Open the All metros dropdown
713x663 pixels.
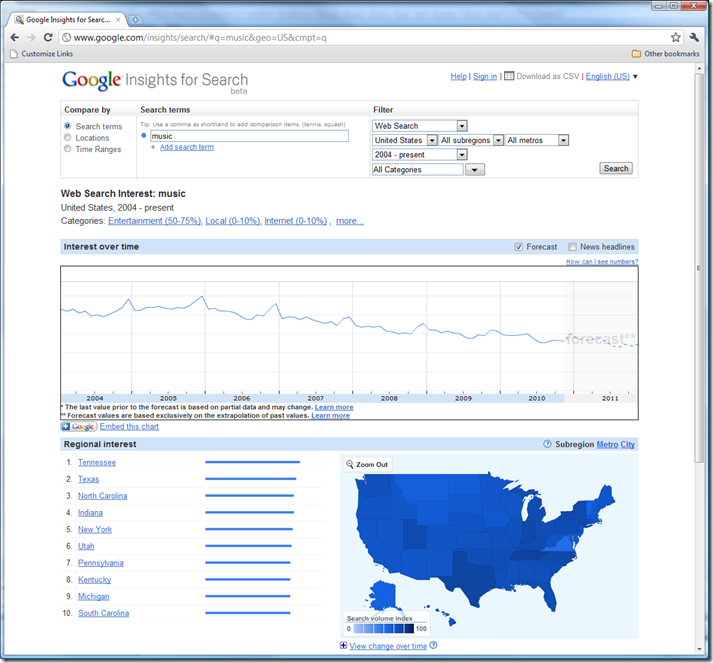(x=537, y=140)
